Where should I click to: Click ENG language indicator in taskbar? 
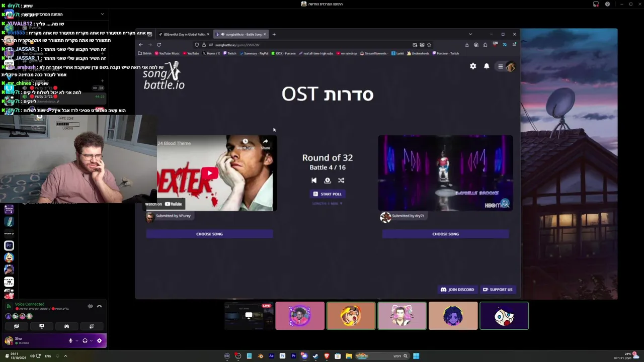(x=48, y=356)
